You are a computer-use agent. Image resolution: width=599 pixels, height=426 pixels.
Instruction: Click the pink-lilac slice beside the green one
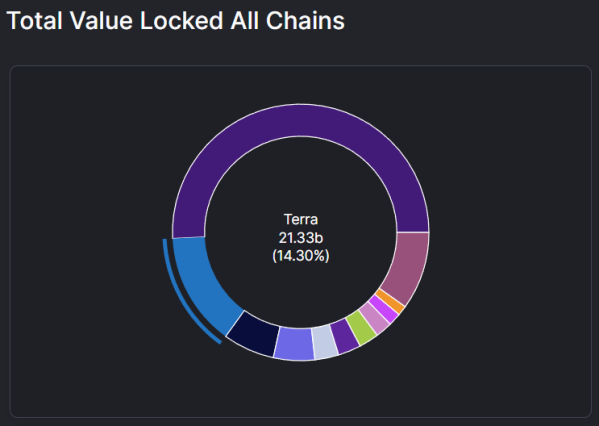[375, 317]
